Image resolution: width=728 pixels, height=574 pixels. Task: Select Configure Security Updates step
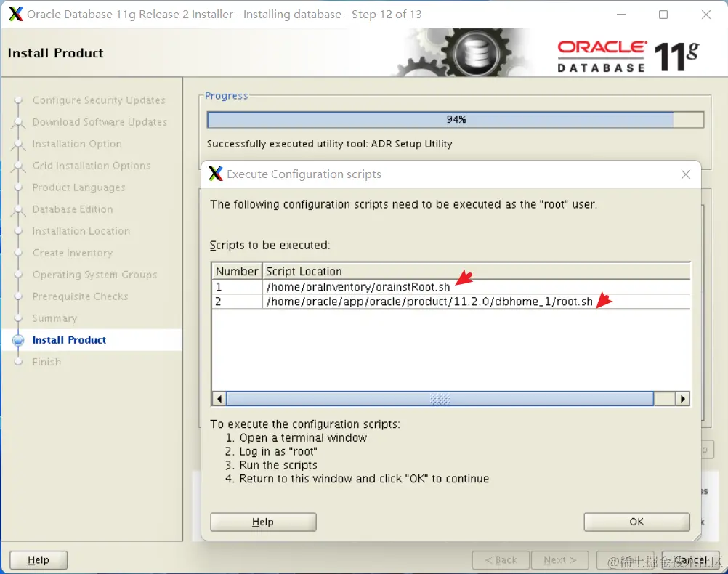[98, 100]
